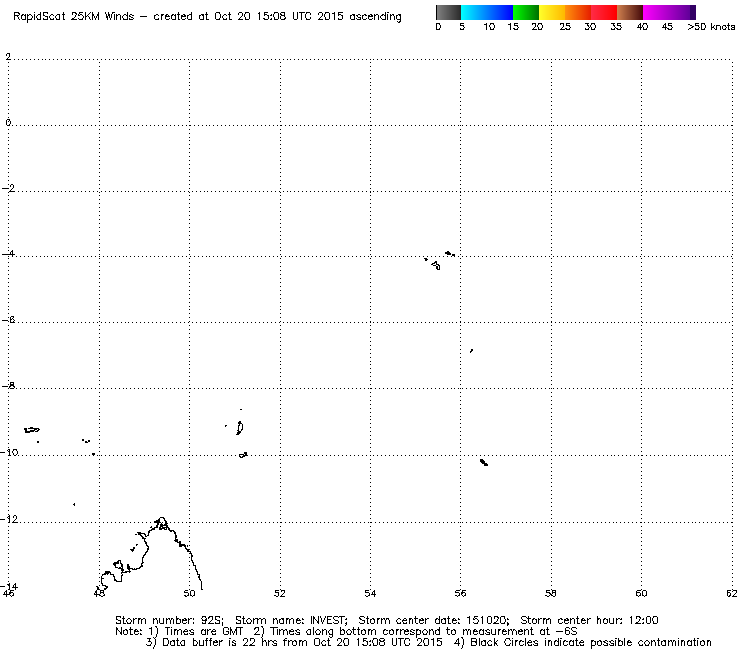Click the green 15–20 knots legend color

coord(526,12)
